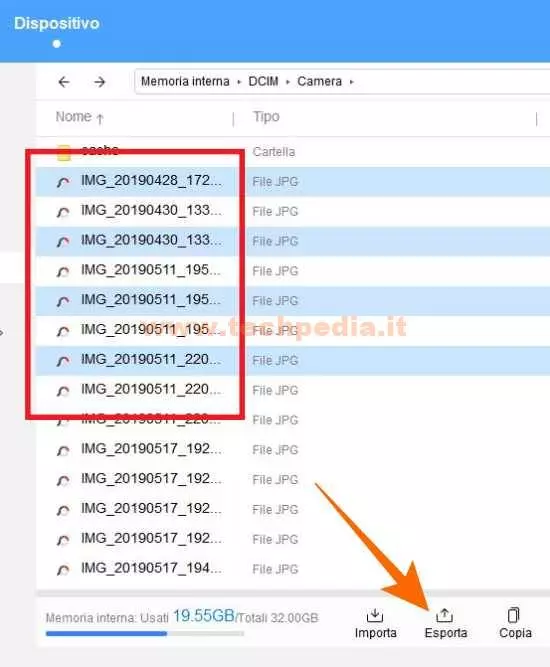The image size is (550, 667).
Task: Go to DCIM in the breadcrumb path
Action: coord(263,81)
